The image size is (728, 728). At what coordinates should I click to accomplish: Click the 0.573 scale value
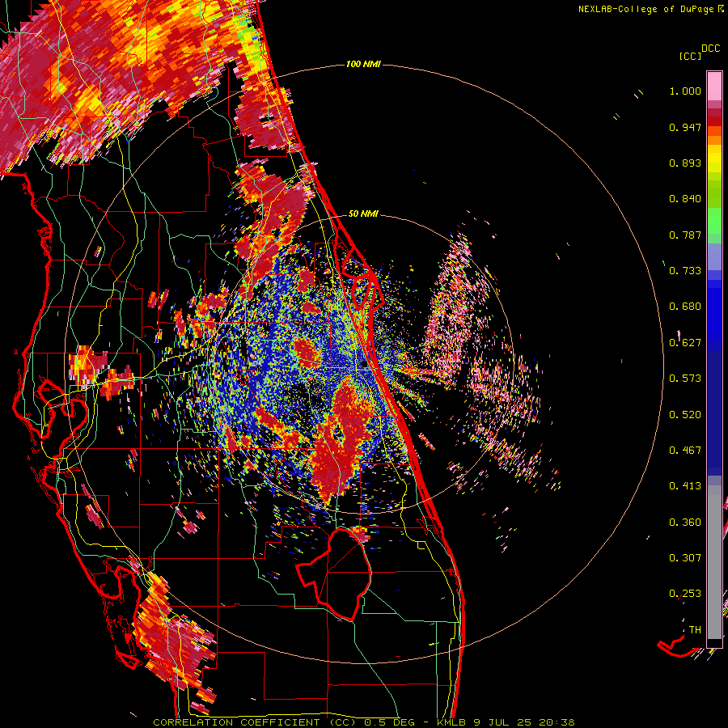tap(685, 379)
